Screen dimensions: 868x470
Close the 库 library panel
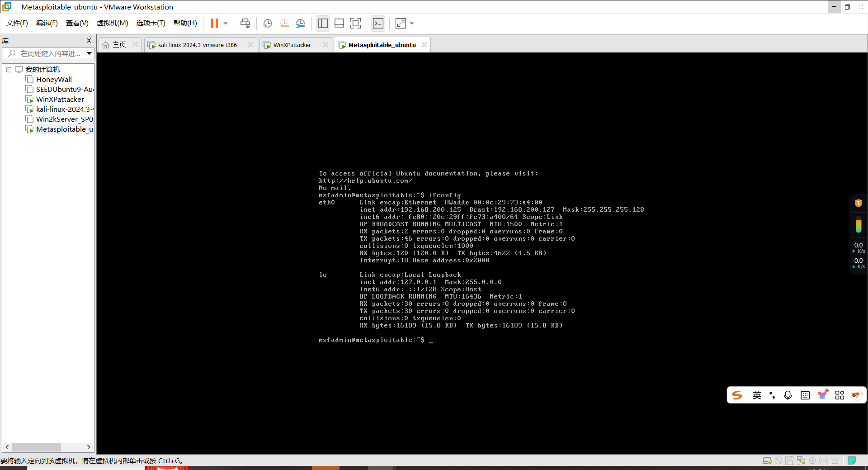click(x=89, y=41)
